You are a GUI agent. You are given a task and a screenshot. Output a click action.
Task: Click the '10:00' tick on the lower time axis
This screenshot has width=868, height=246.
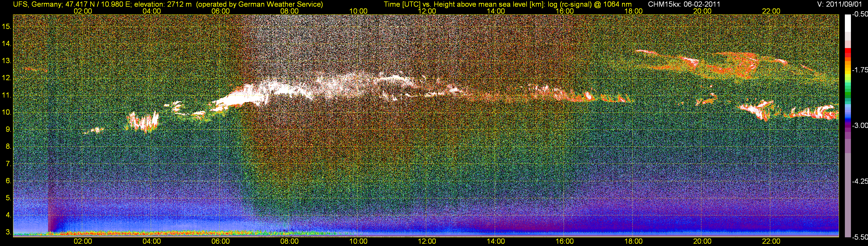coord(358,241)
